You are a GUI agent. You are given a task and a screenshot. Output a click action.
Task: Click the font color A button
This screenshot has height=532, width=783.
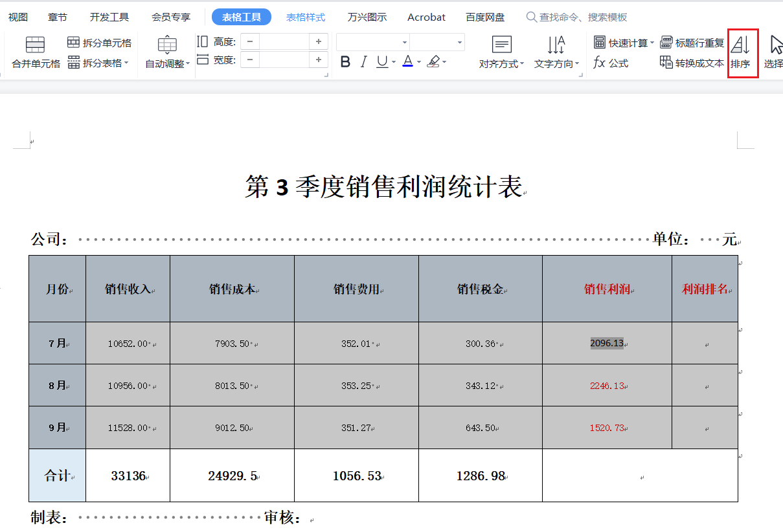(407, 61)
